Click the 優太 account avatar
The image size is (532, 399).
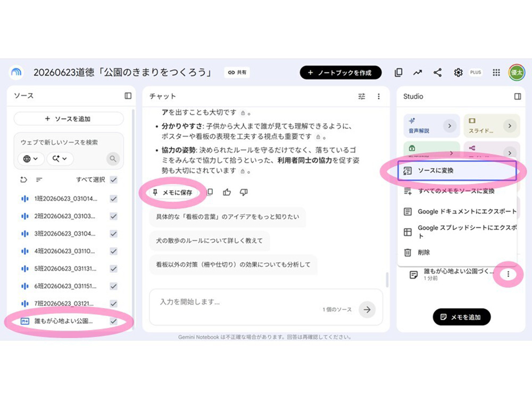(x=517, y=72)
